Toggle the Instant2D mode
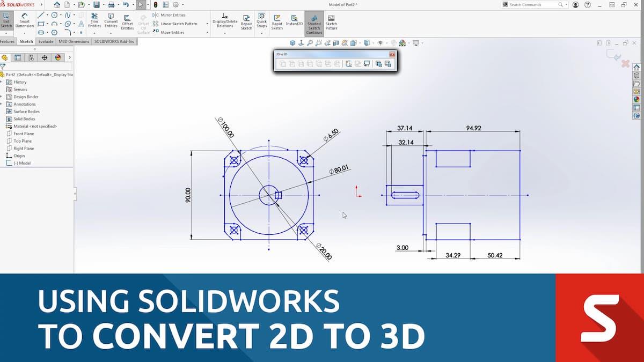 click(294, 19)
